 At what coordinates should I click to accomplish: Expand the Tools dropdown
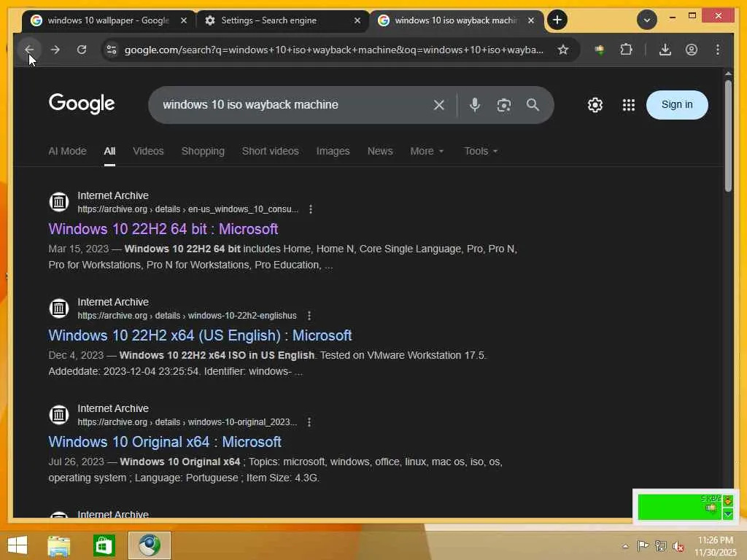(x=481, y=151)
